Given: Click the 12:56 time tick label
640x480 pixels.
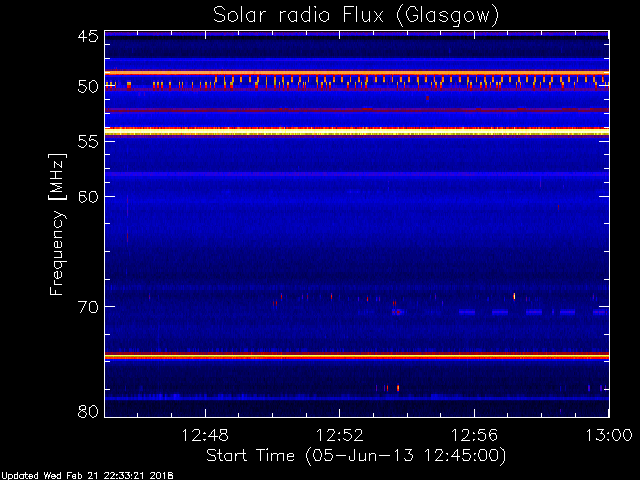Looking at the screenshot, I should coord(474,435).
